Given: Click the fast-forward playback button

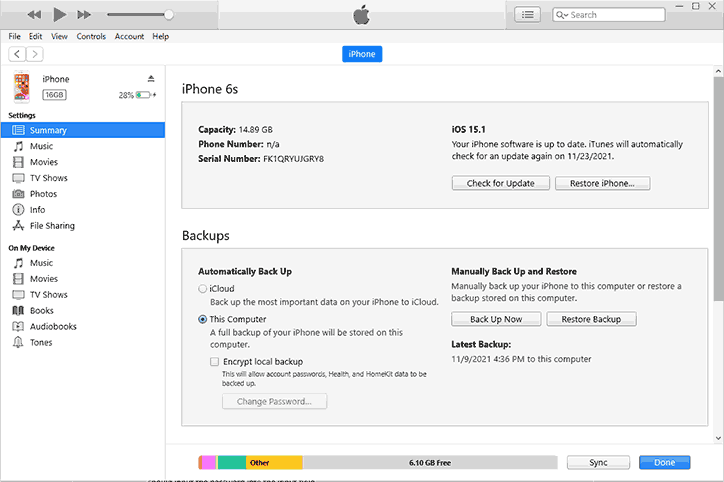Looking at the screenshot, I should pyautogui.click(x=84, y=15).
